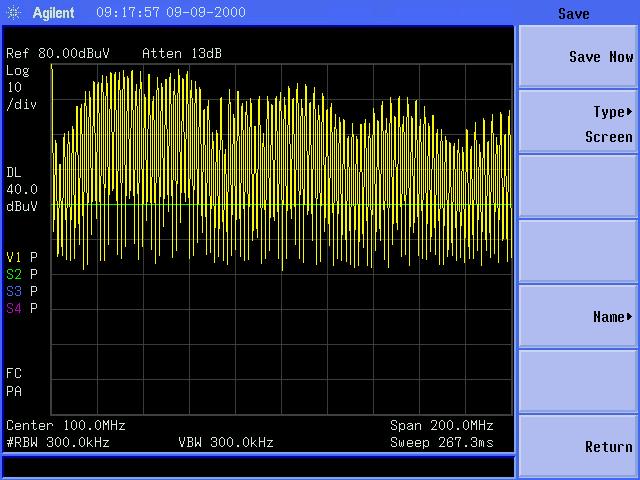Click the Agilent logo in the title bar

coord(44,13)
